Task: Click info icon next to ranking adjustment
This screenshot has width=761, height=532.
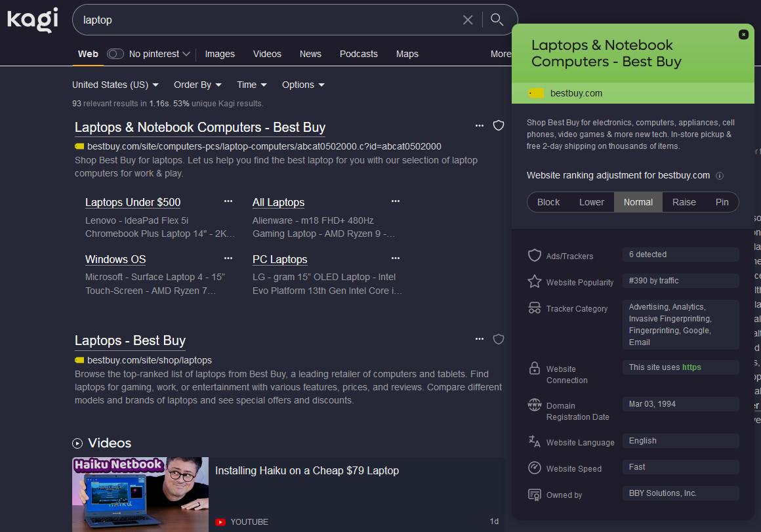Action: click(x=720, y=176)
